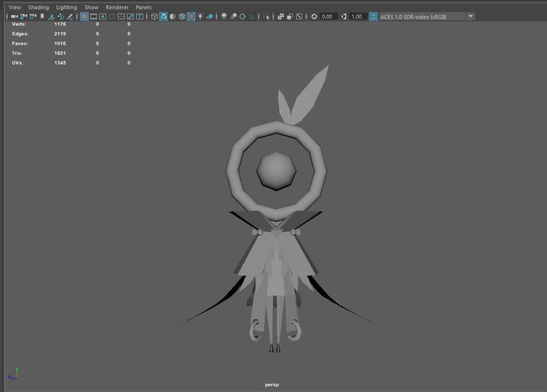This screenshot has height=392, width=547.
Task: Click the 'Faces:' heads-up label
Action: (x=20, y=44)
